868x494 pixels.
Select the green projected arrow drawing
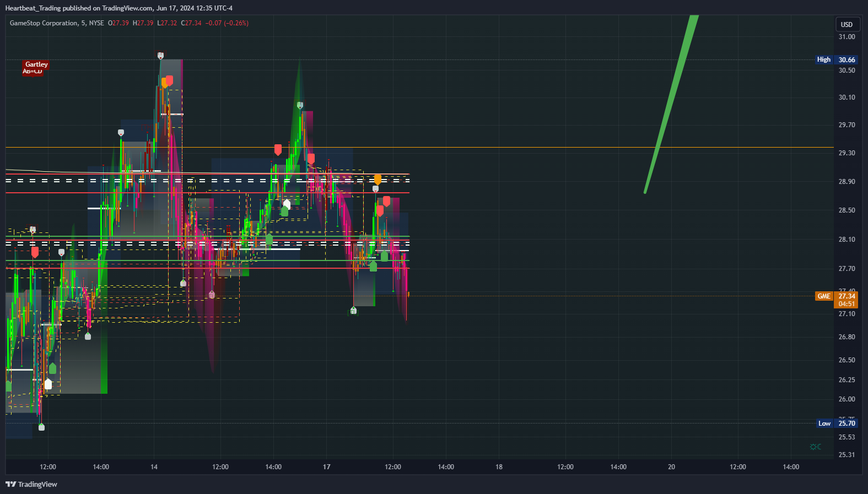(x=672, y=104)
